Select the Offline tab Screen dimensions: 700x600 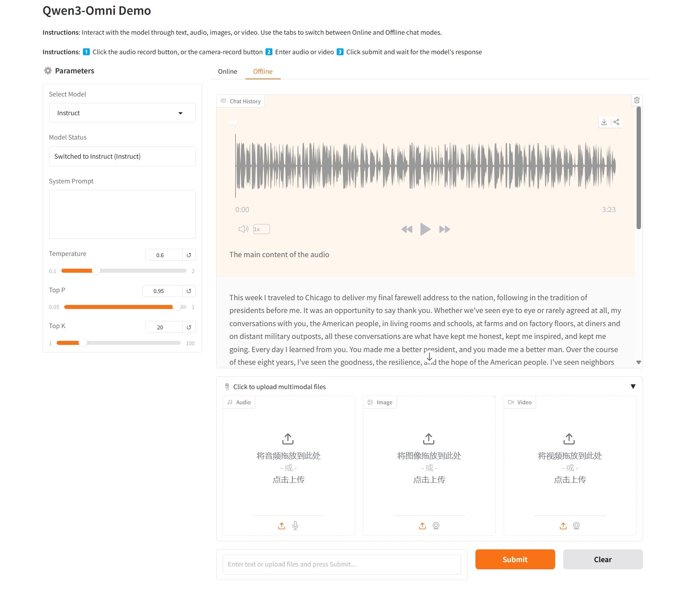(x=262, y=71)
